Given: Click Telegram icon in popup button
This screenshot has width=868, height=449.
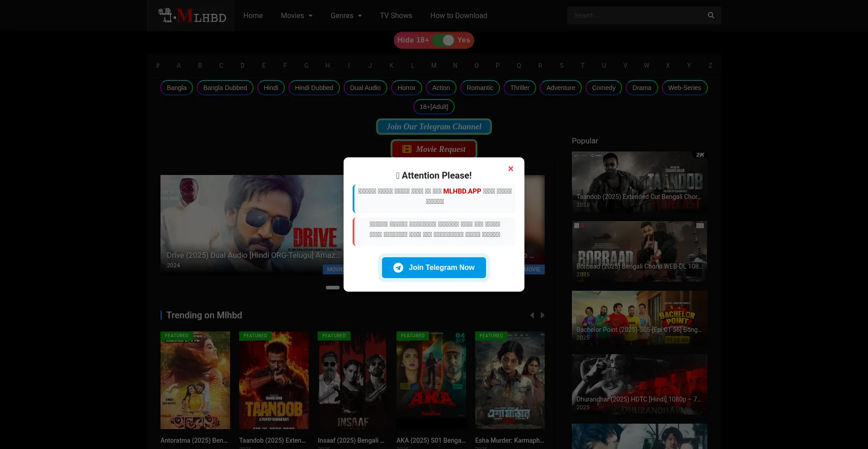Looking at the screenshot, I should point(398,268).
